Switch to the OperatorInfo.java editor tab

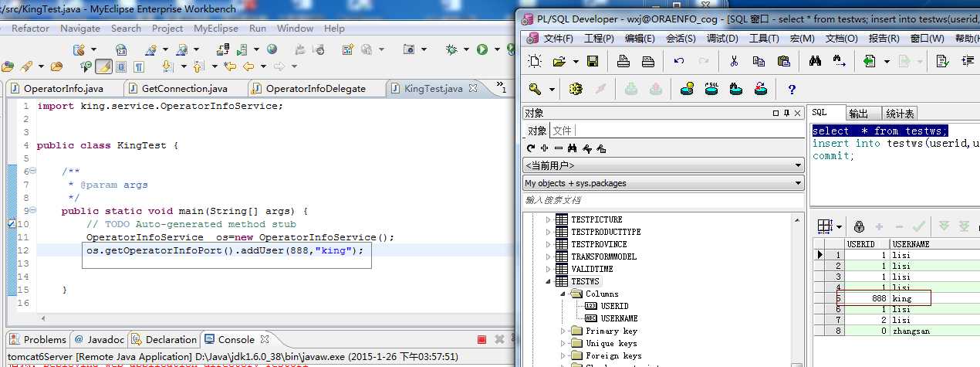click(x=63, y=89)
